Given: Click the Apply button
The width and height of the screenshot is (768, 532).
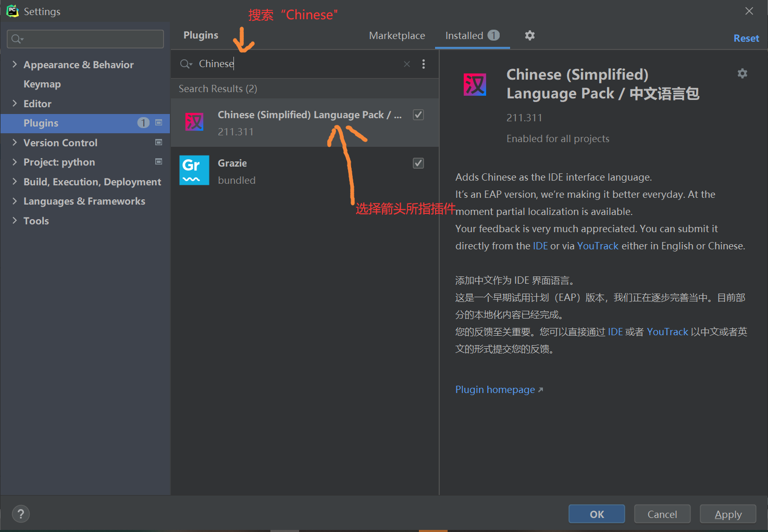Looking at the screenshot, I should click(728, 514).
